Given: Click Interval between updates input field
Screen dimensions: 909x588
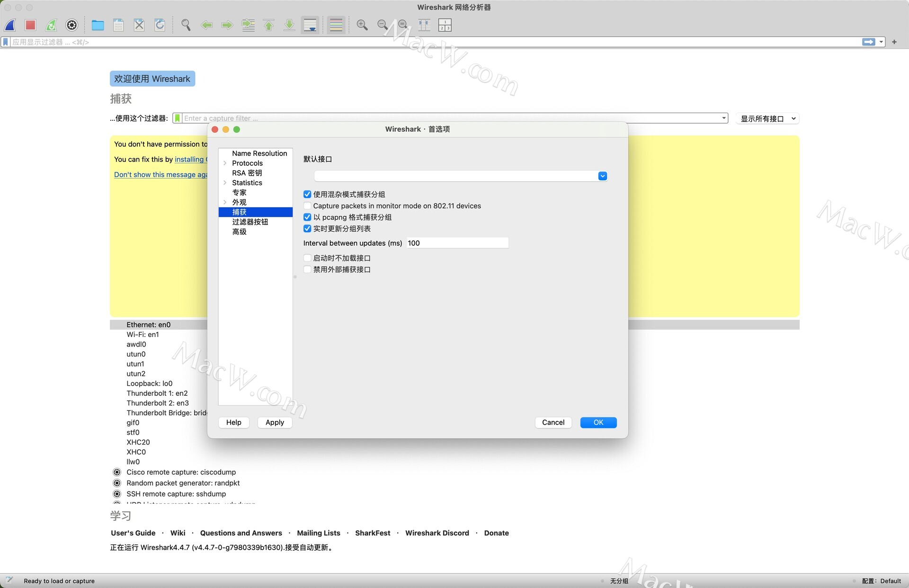Looking at the screenshot, I should coord(457,243).
